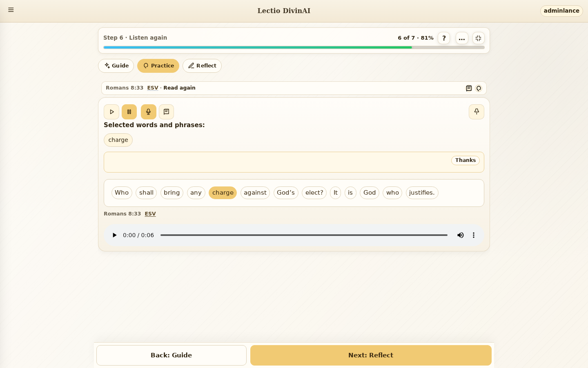Click the play triangle toolbar button
The width and height of the screenshot is (588, 368).
[111, 112]
